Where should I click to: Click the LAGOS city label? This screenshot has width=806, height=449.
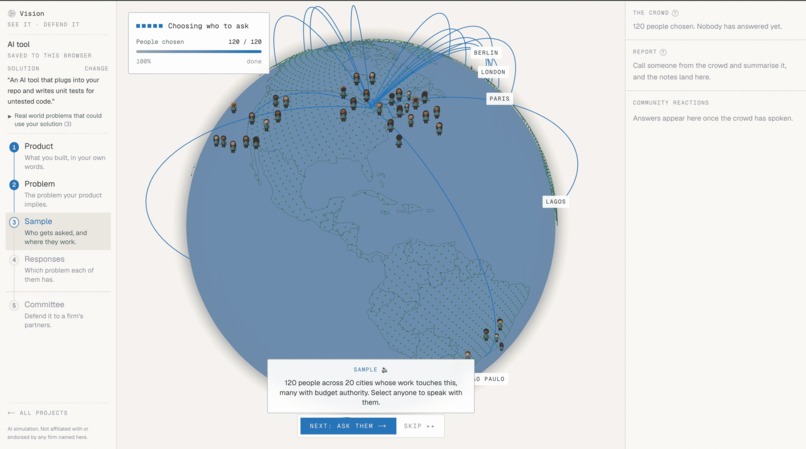[x=555, y=202]
